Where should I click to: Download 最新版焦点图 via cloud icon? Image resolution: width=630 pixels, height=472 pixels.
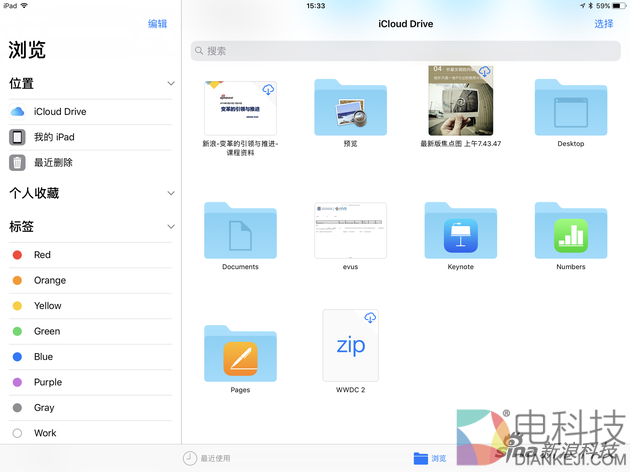(485, 72)
